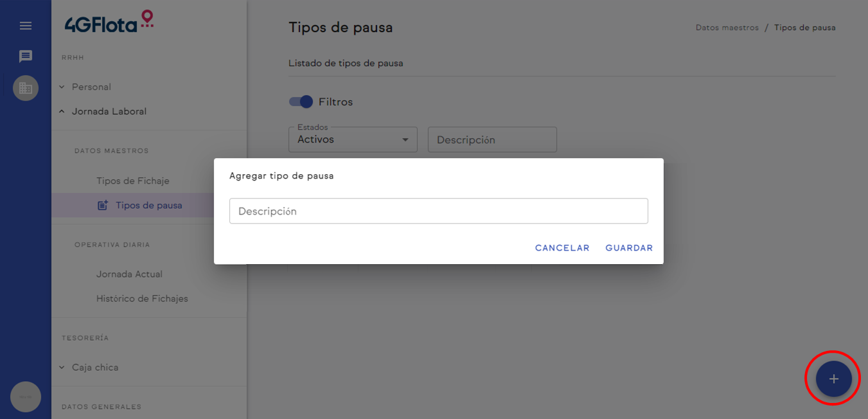
Task: Click the Descripción filter field
Action: click(492, 139)
